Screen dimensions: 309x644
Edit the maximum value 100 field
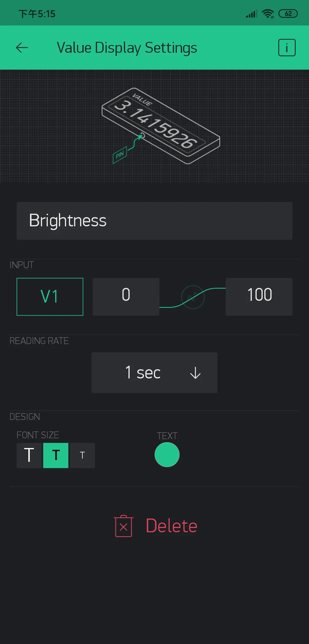[259, 297]
